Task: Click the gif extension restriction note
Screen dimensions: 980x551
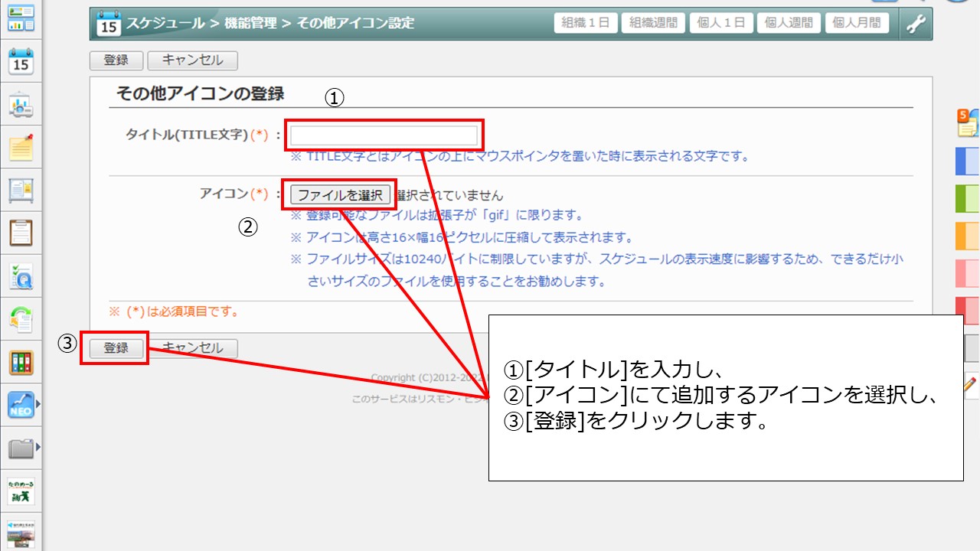Action: point(437,215)
